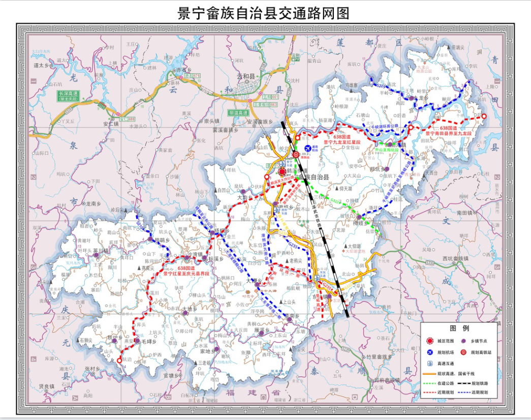This screenshot has height=420, width=531.
Task: Click the 云景枢纽 663 sign
Action: pyautogui.click(x=265, y=105)
